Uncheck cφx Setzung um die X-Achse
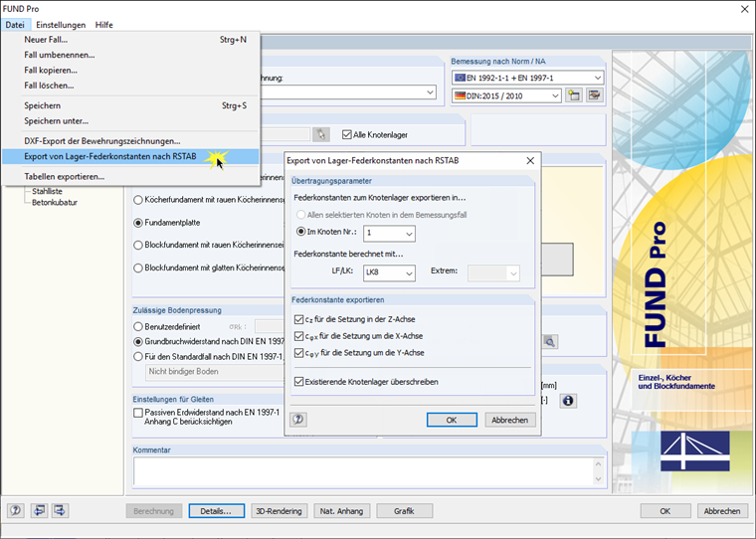The width and height of the screenshot is (756, 539). point(299,336)
